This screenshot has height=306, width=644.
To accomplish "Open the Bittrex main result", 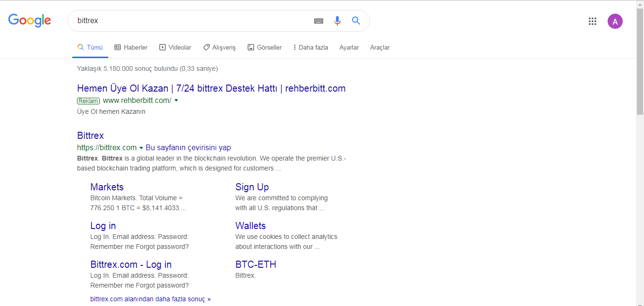I will tap(90, 136).
